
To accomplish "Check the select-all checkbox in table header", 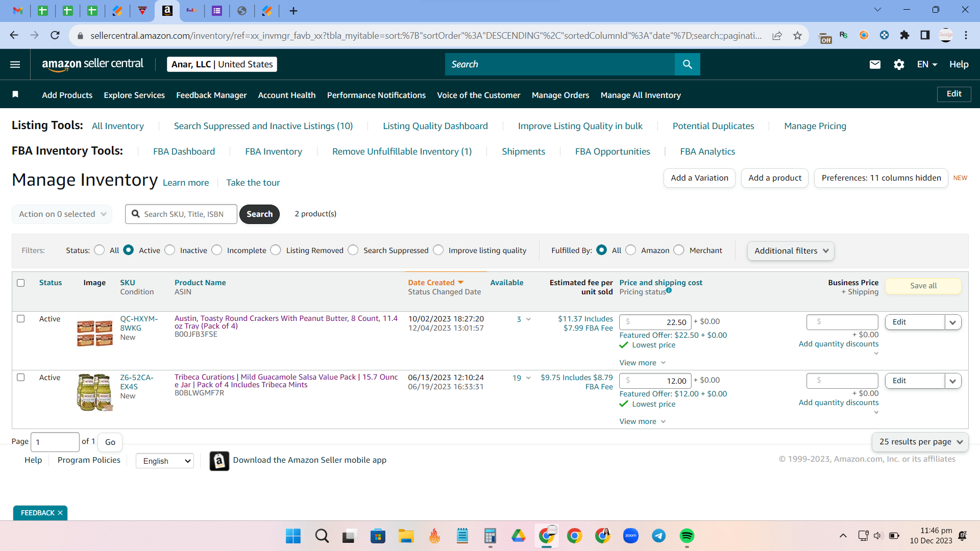I will (21, 283).
